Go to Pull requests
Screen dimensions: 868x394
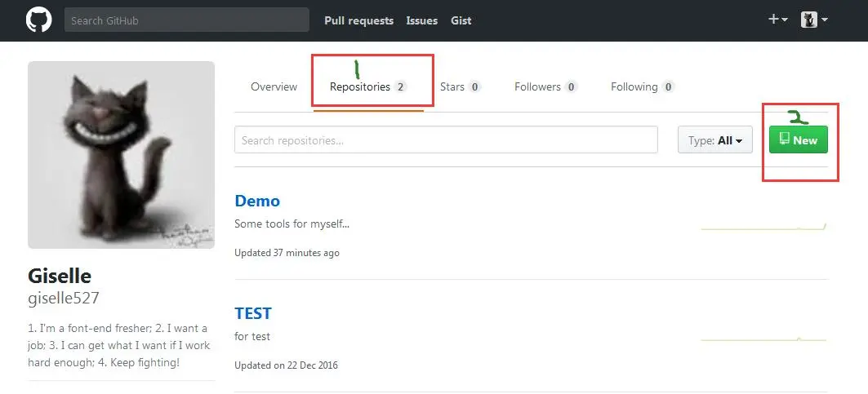point(358,20)
